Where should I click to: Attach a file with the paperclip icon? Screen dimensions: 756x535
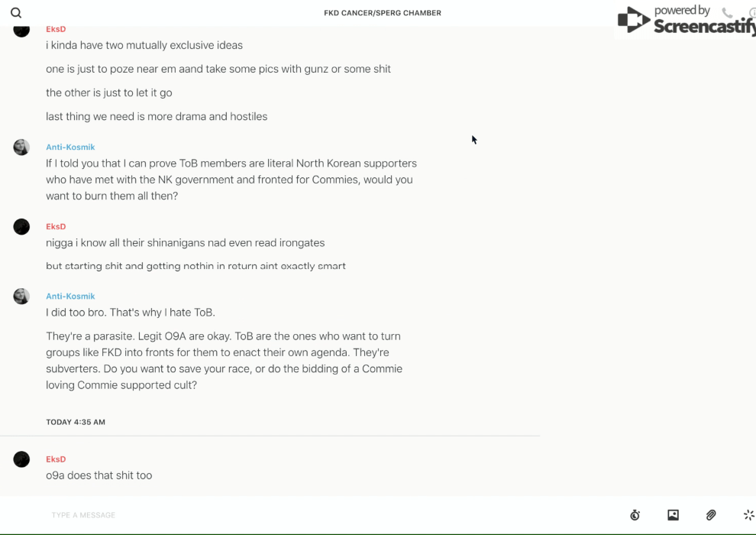pos(711,515)
